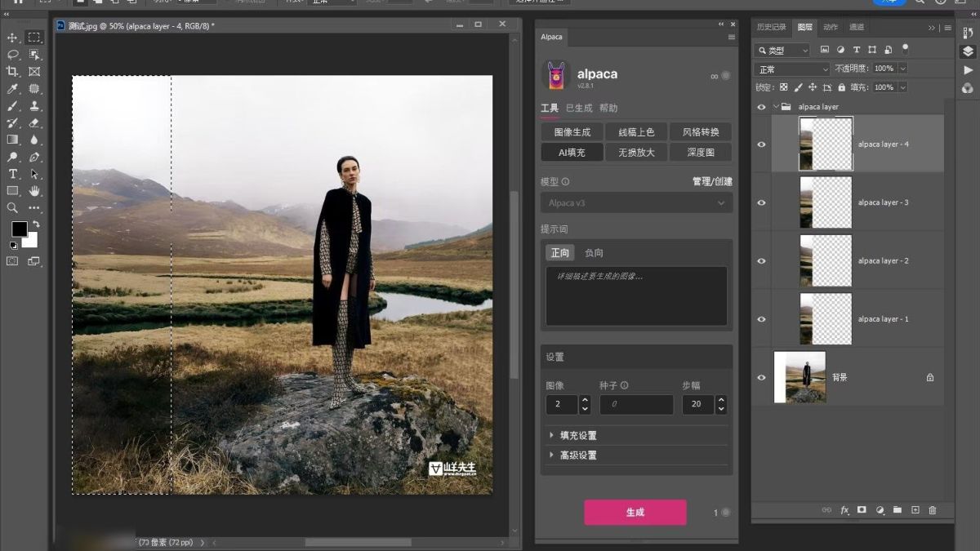Open the 正常 blend mode dropdown

click(x=791, y=69)
